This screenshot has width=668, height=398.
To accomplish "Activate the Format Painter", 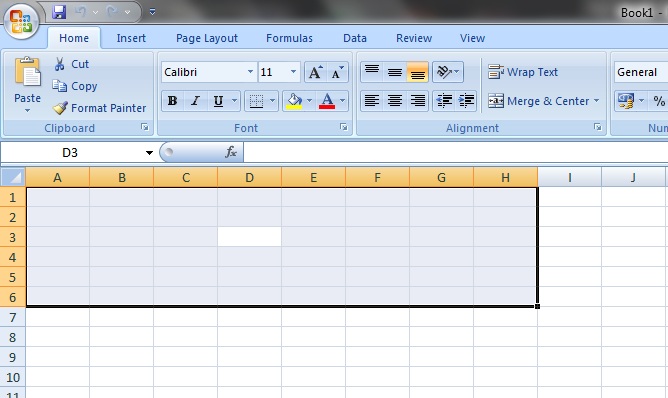I will [x=99, y=108].
